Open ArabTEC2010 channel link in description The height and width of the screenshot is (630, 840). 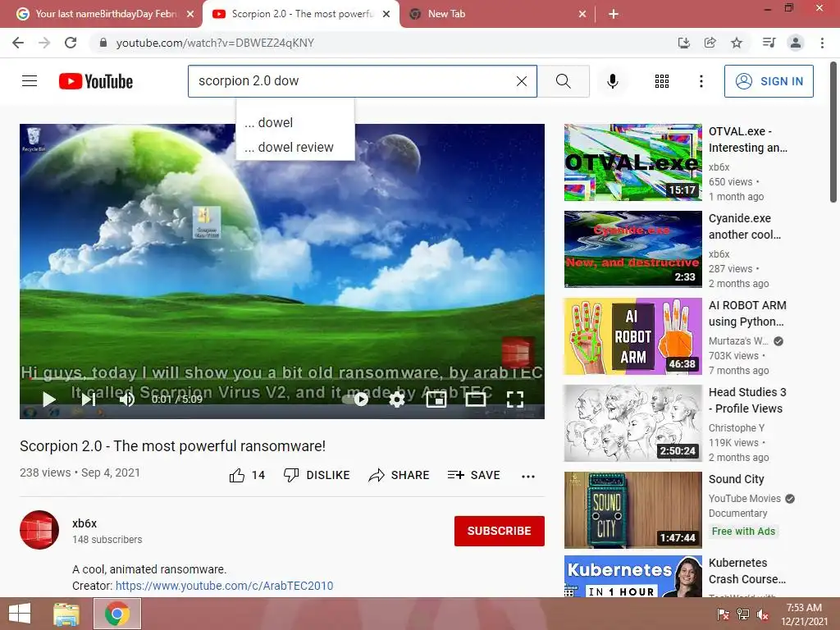(x=225, y=586)
